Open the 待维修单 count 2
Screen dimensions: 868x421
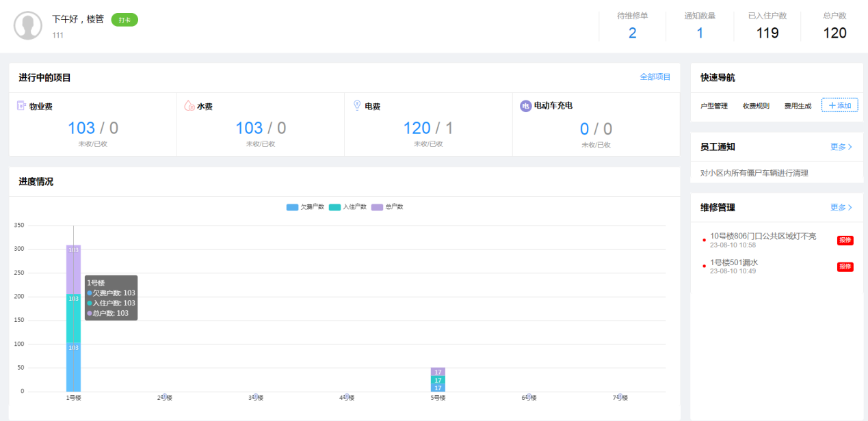pos(632,33)
